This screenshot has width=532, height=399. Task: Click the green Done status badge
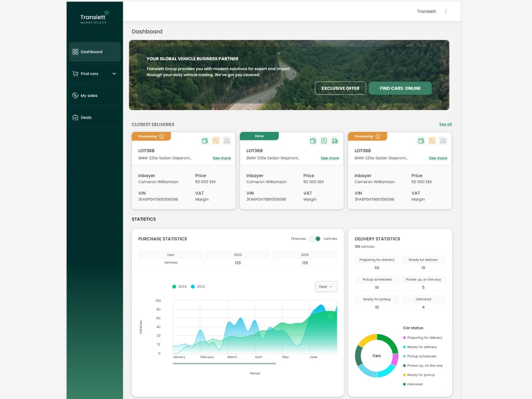tap(259, 136)
